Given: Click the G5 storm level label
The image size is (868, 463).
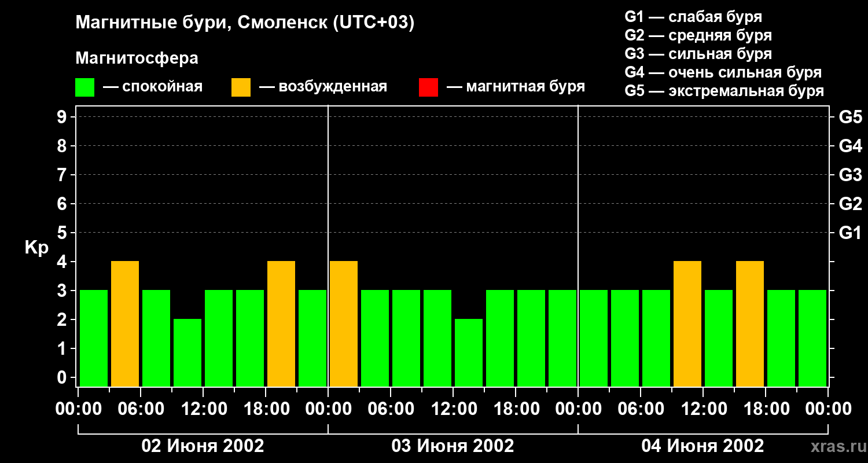Looking at the screenshot, I should [x=850, y=117].
